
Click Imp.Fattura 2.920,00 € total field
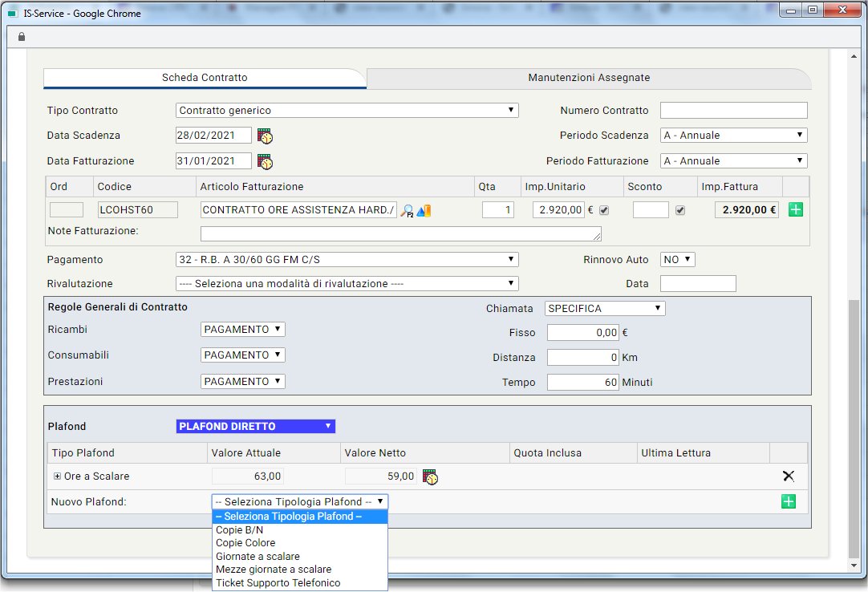click(x=746, y=210)
